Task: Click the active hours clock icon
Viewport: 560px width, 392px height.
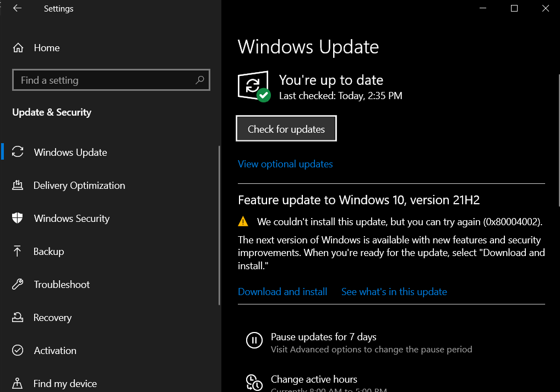Action: (x=254, y=382)
